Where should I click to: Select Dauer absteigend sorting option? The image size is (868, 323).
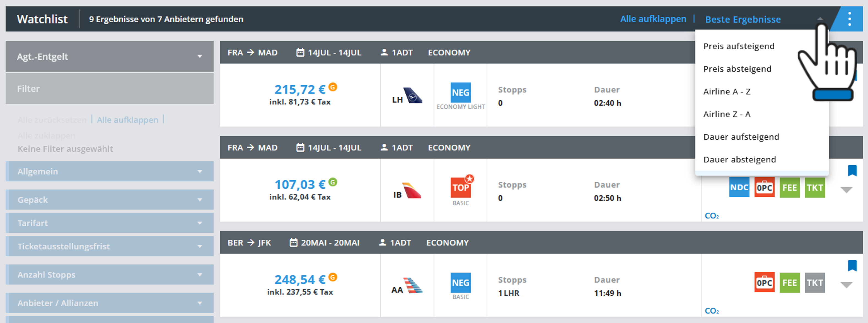(x=739, y=159)
